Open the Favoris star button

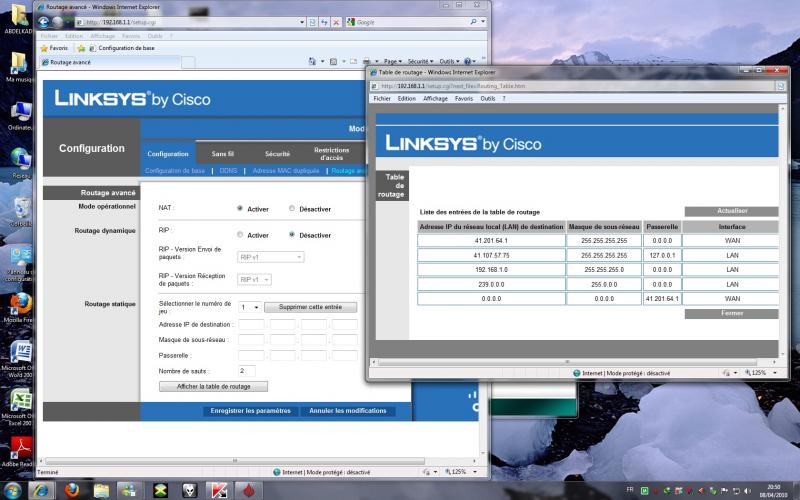click(x=54, y=48)
